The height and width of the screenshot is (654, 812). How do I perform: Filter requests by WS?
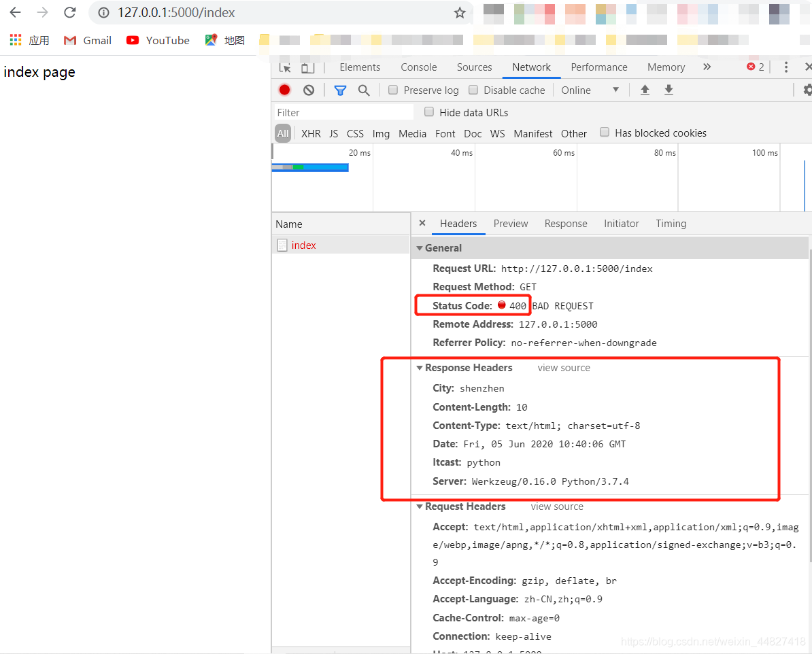tap(497, 134)
